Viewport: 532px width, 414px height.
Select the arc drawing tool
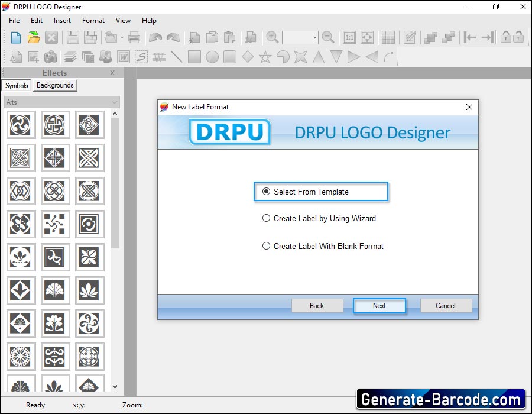point(388,57)
